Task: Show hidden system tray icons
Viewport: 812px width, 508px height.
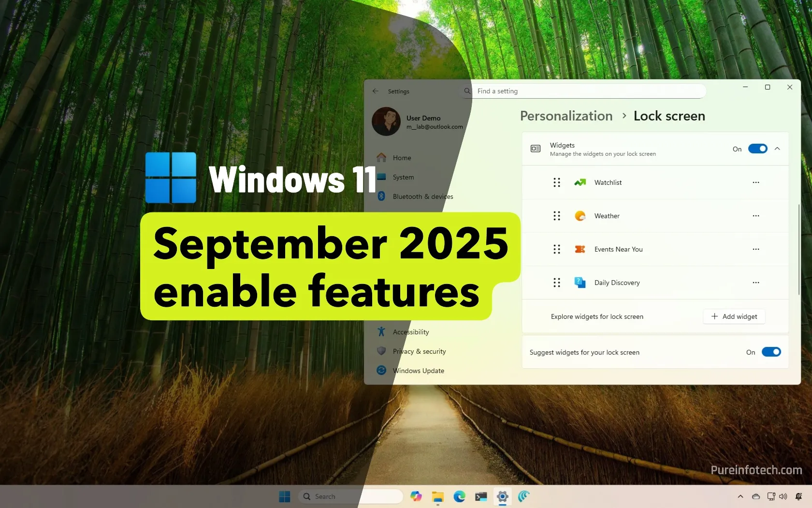Action: point(740,496)
